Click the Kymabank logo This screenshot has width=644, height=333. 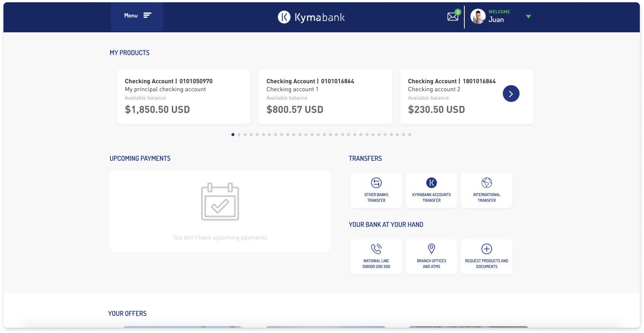(x=311, y=17)
